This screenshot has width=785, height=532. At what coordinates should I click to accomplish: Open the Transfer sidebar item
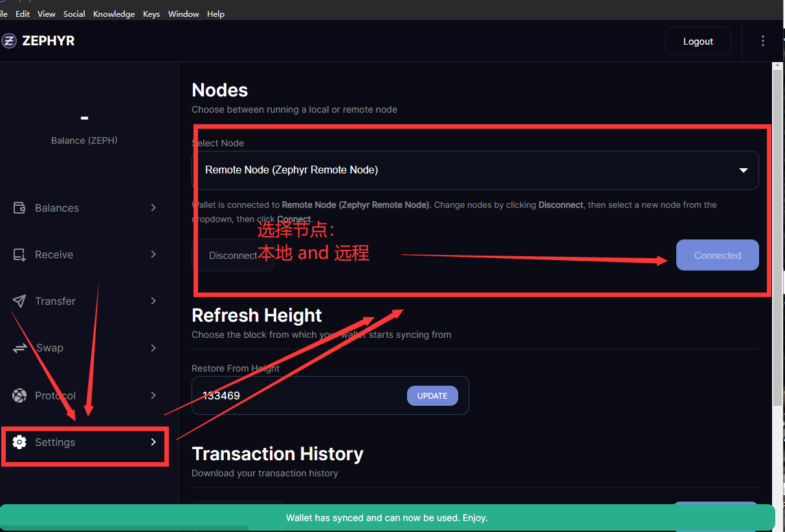pos(86,301)
